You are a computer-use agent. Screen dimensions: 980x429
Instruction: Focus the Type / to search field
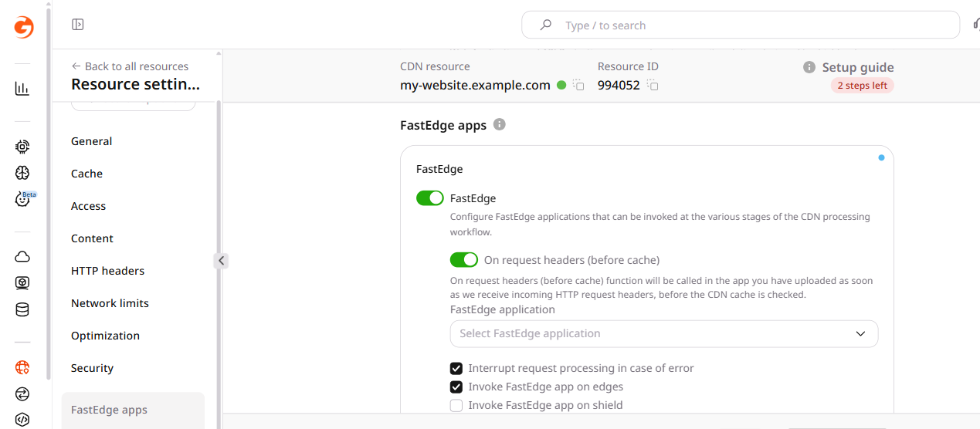[x=741, y=25]
